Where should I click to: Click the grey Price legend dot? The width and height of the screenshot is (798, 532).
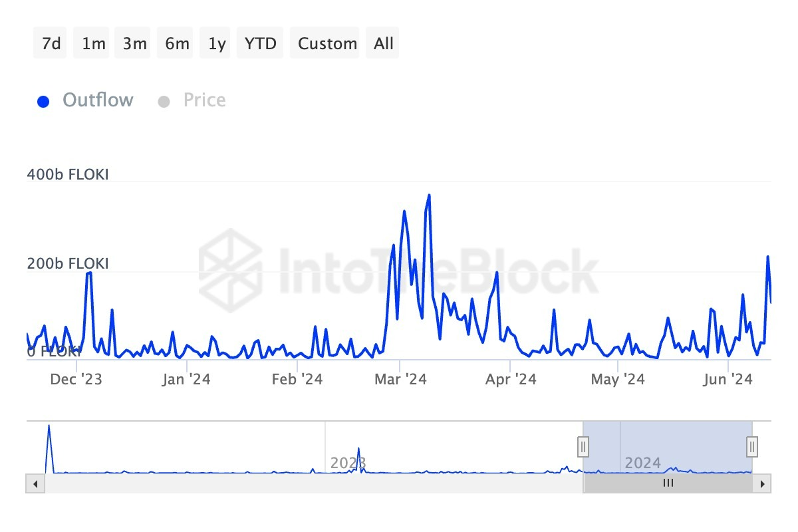click(164, 102)
